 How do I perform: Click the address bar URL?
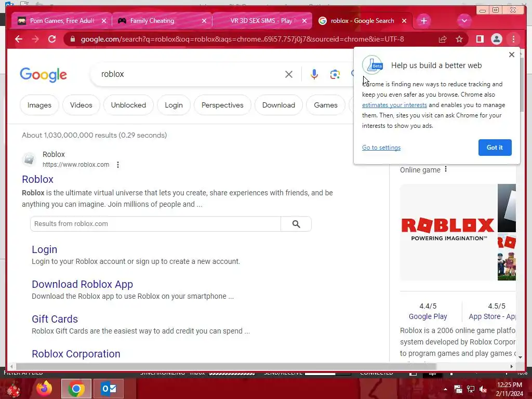(x=242, y=39)
